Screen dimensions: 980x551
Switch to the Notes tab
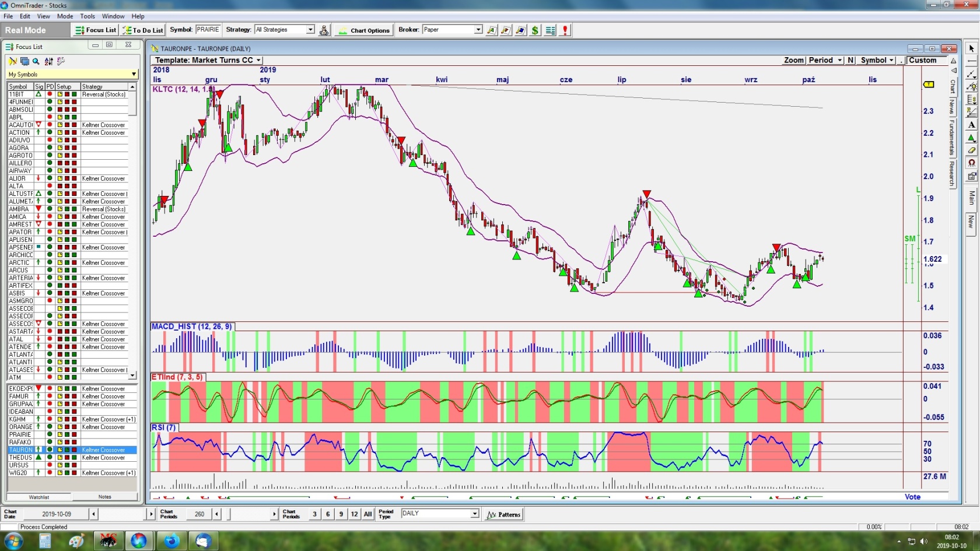(x=105, y=497)
